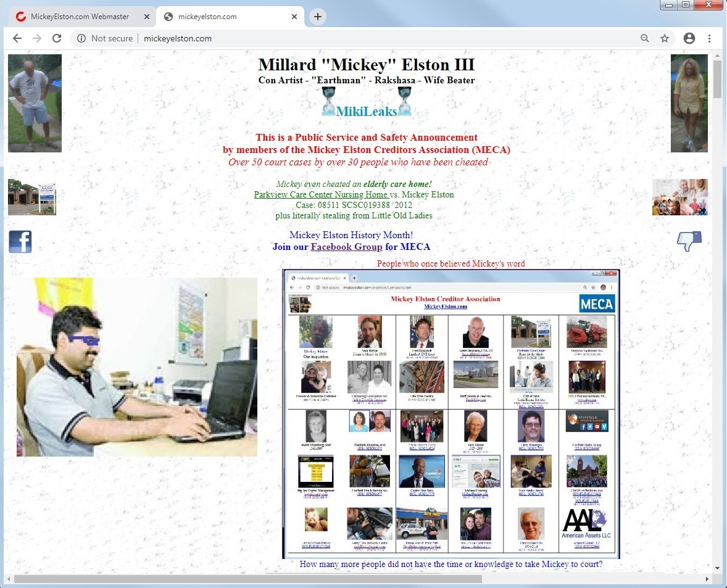
Task: Click the MECA logo in embedded screenshot
Action: (597, 304)
